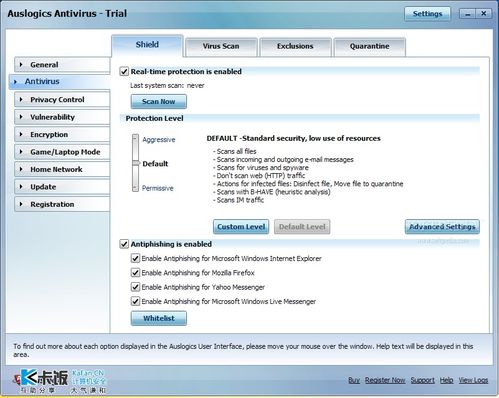Expand the Encryption section arrow
Image resolution: width=499 pixels, height=398 pixels.
pos(21,134)
